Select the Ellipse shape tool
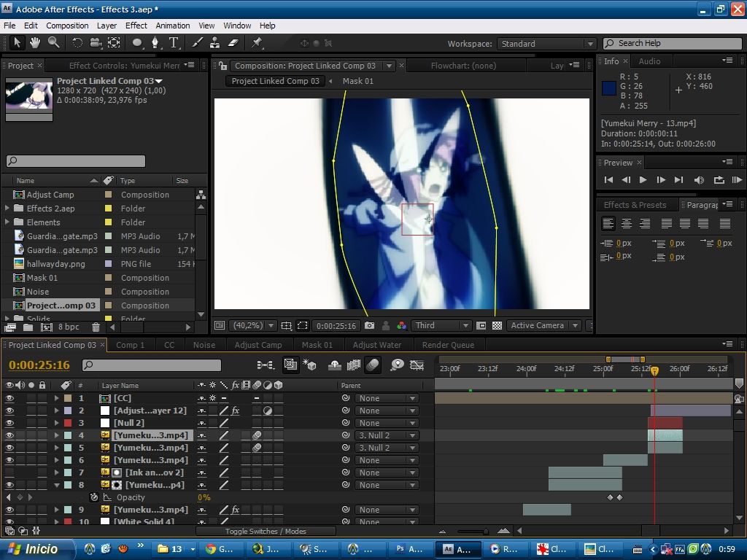Screen dimensions: 747x560 click(x=137, y=43)
